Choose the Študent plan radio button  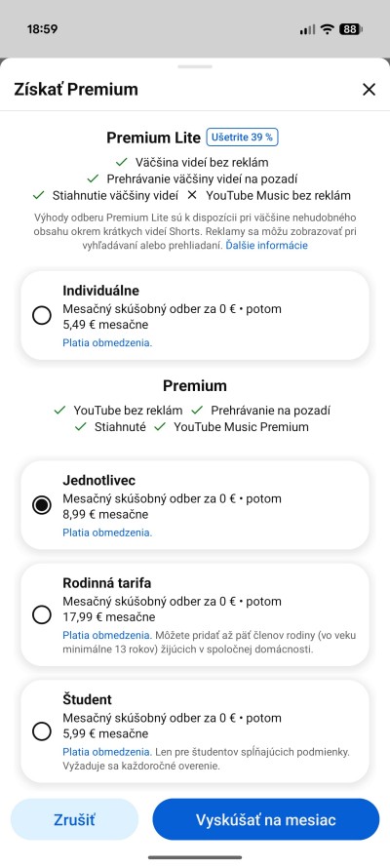pyautogui.click(x=42, y=731)
